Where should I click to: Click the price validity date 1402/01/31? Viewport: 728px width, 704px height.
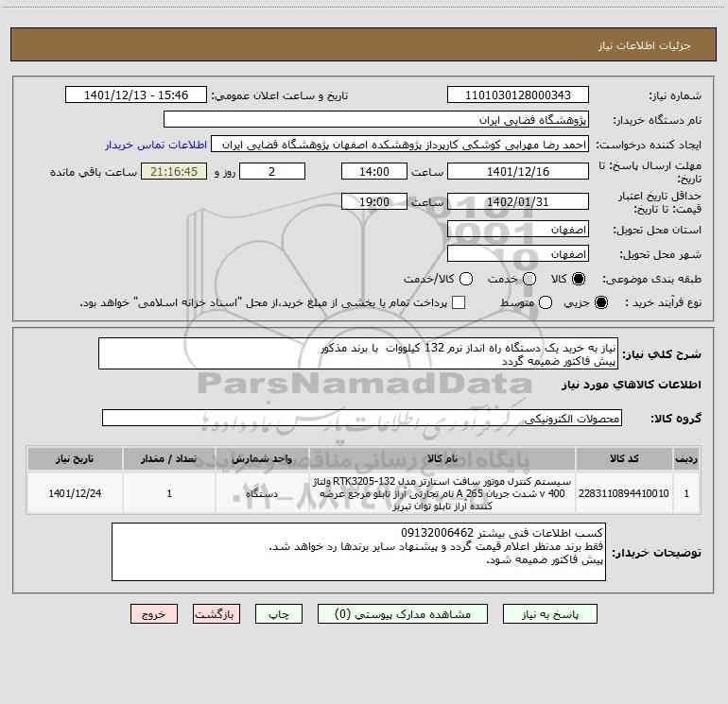[x=518, y=201]
